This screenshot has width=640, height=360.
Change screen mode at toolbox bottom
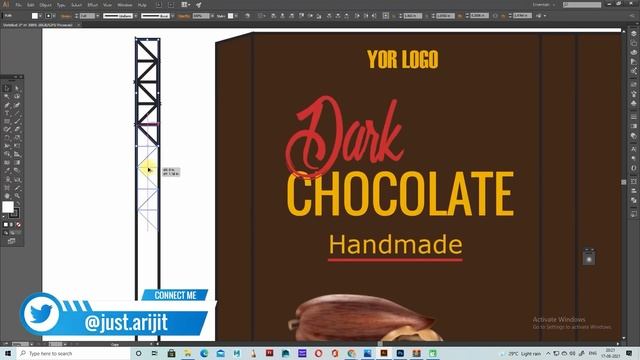tap(11, 241)
